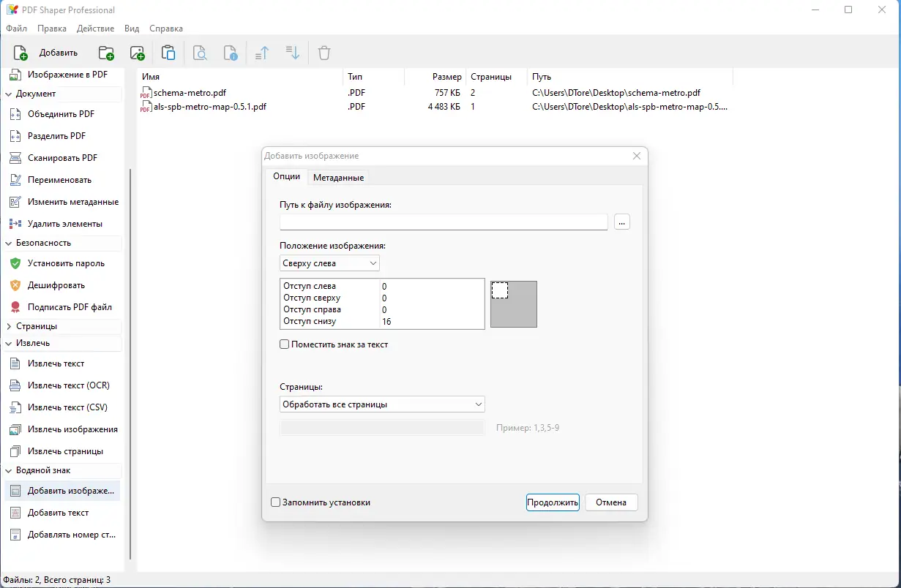Screen dimensions: 901x588
Task: Click the Add file icon in toolbar
Action: (20, 53)
